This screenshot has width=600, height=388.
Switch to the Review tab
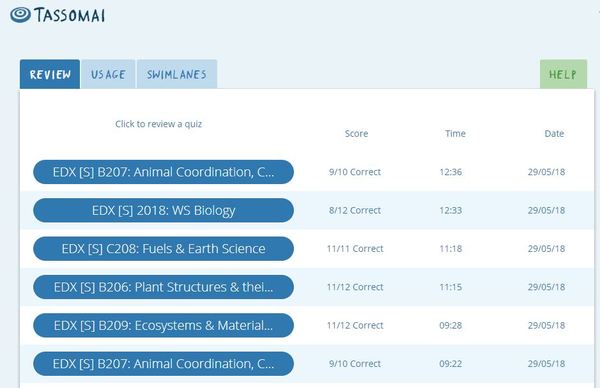click(50, 74)
